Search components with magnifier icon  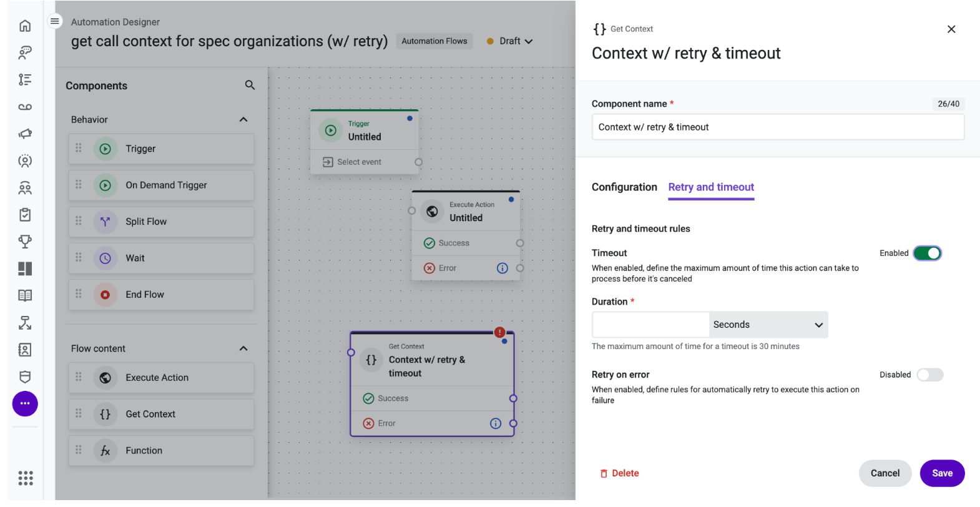250,85
